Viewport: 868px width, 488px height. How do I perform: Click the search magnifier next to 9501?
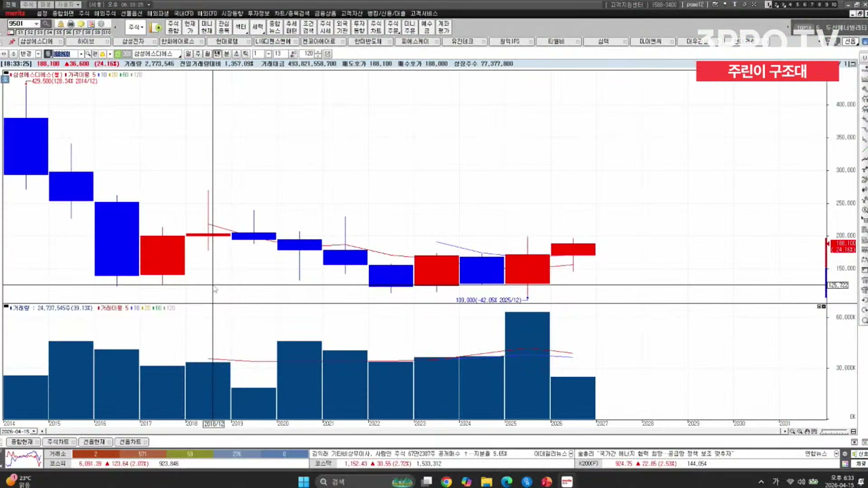[x=46, y=23]
